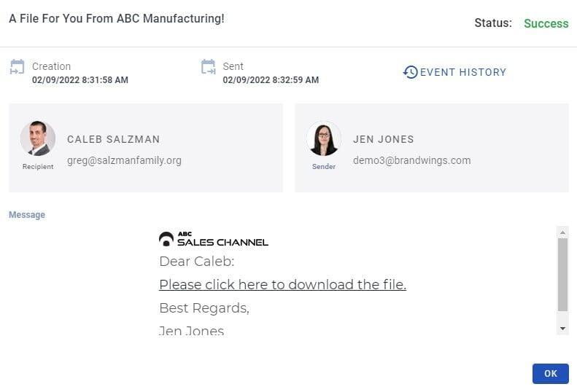Screen dimensions: 577x392
Task: Click the message scrollbar up arrow
Action: [562, 232]
